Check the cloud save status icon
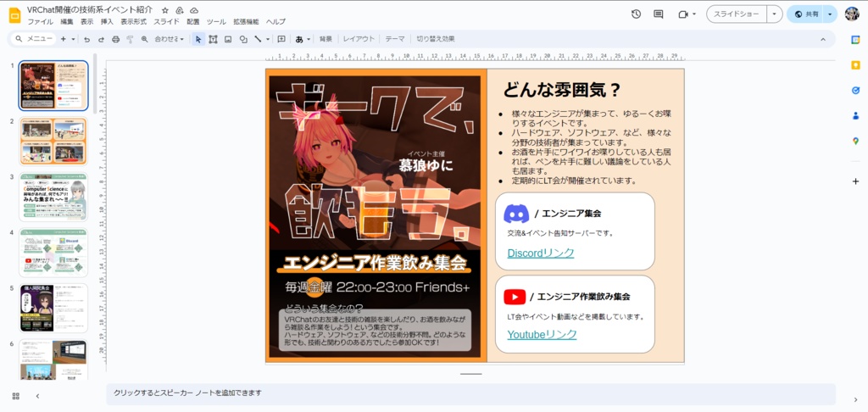The height and width of the screenshot is (412, 868). coord(194,10)
